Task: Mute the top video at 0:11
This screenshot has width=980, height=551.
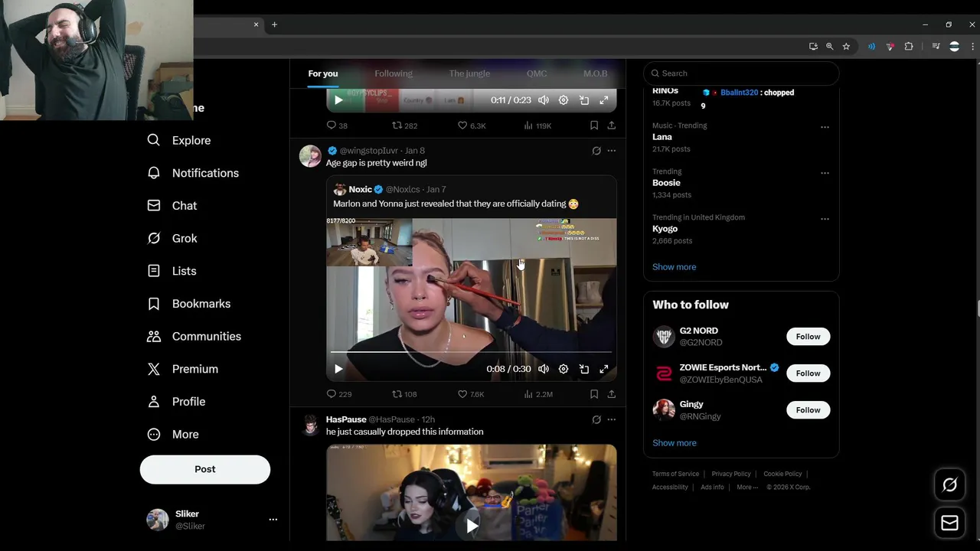Action: [x=544, y=100]
